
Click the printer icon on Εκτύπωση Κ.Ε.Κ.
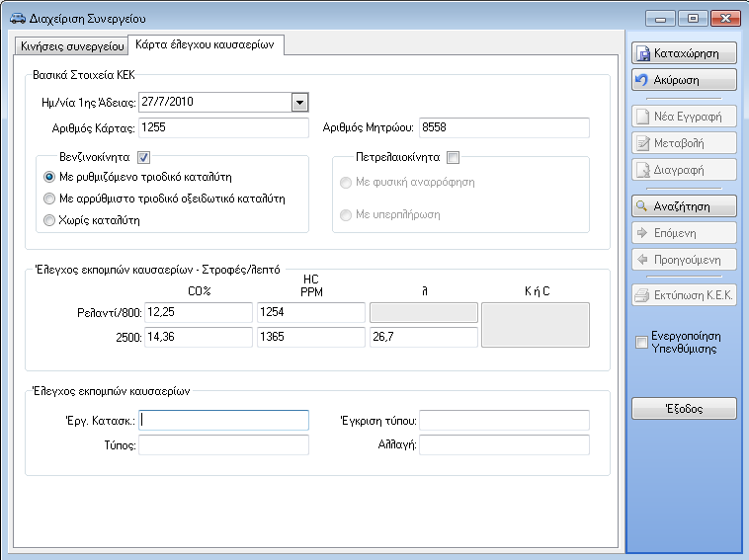coord(641,295)
